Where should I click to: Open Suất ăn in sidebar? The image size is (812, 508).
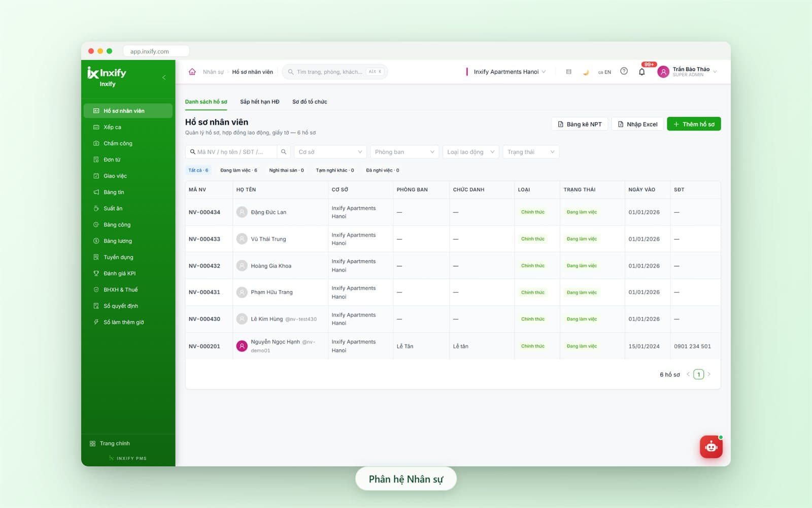tap(128, 208)
